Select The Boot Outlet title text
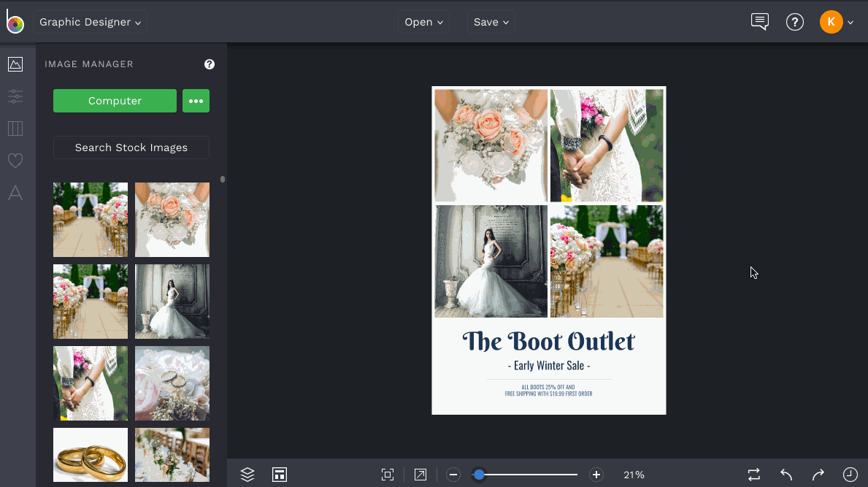The image size is (868, 487). tap(548, 342)
